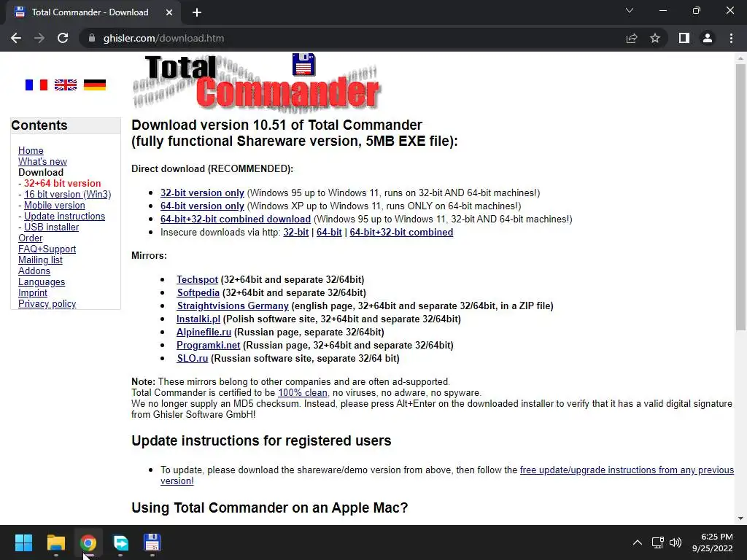
Task: Open free update/upgrade instructions link
Action: [627, 470]
